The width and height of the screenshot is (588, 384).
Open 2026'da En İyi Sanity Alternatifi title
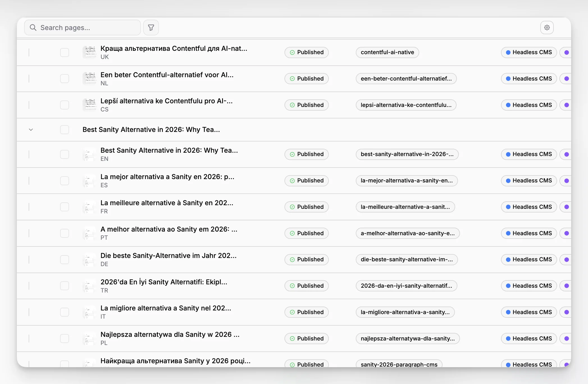point(164,282)
